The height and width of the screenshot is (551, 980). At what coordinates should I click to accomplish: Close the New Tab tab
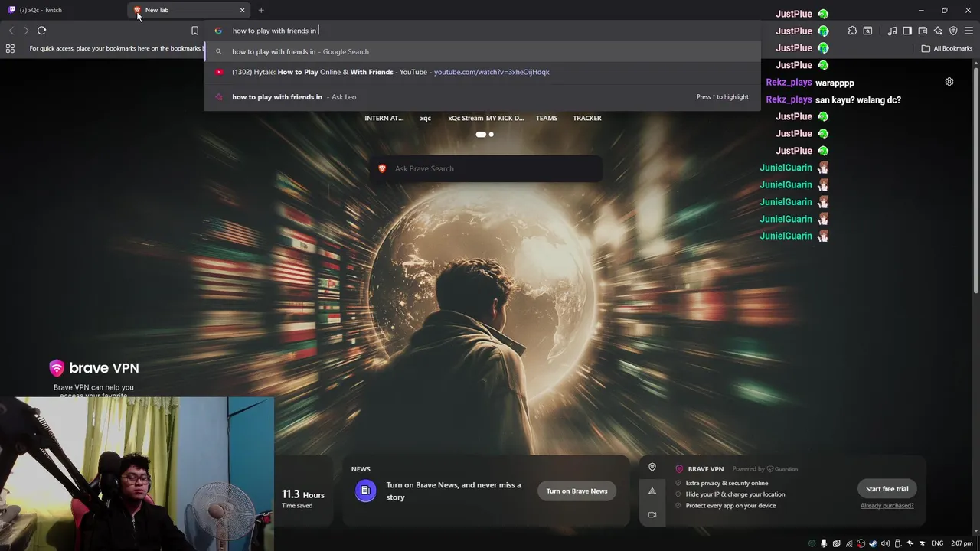click(x=243, y=10)
